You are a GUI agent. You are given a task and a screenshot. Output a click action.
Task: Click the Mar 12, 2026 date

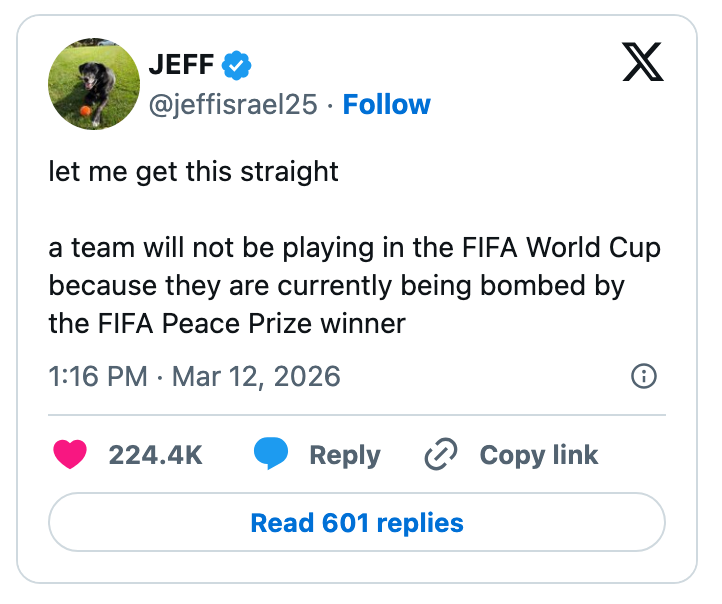pos(256,376)
